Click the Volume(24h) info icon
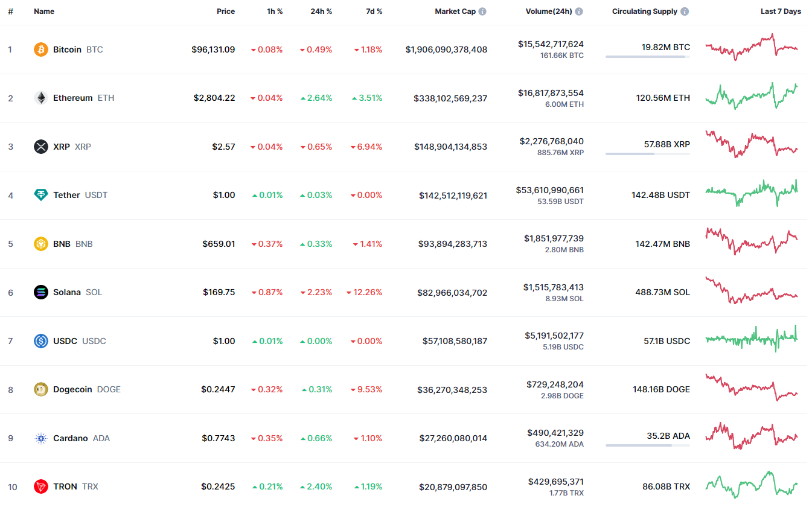This screenshot has width=812, height=507. click(579, 11)
